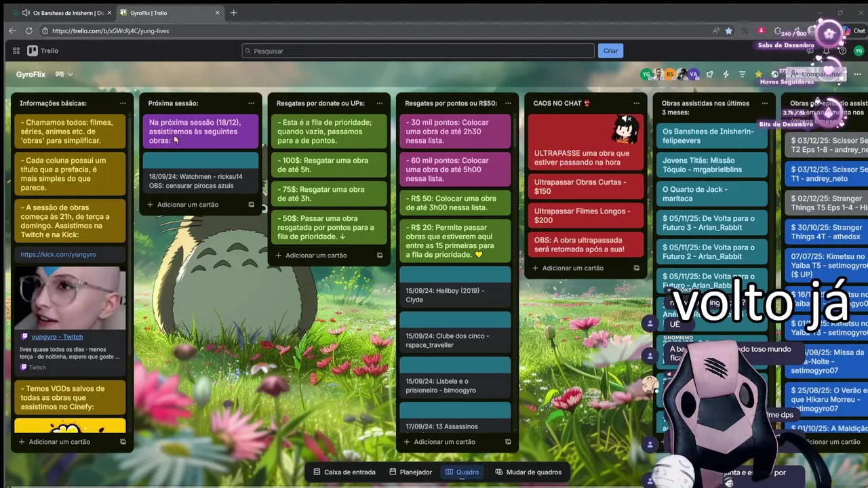868x488 pixels.
Task: Open Próxima sessão list menu dots
Action: [x=251, y=103]
